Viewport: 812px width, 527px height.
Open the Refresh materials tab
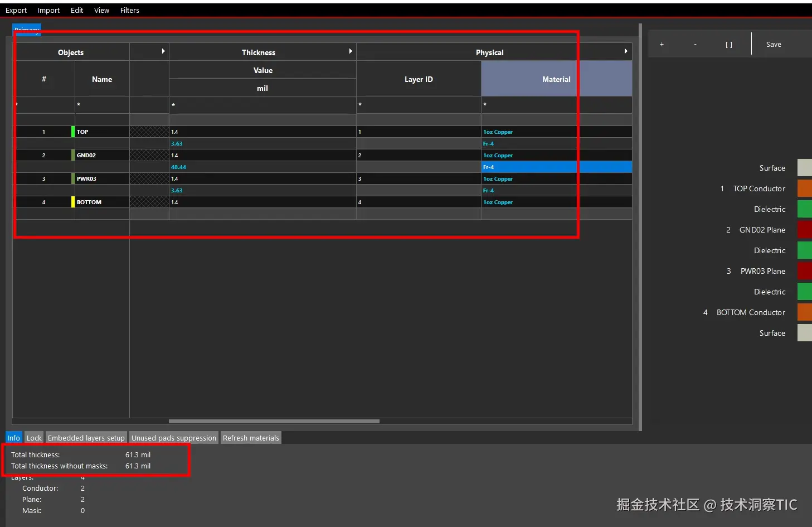coord(251,438)
